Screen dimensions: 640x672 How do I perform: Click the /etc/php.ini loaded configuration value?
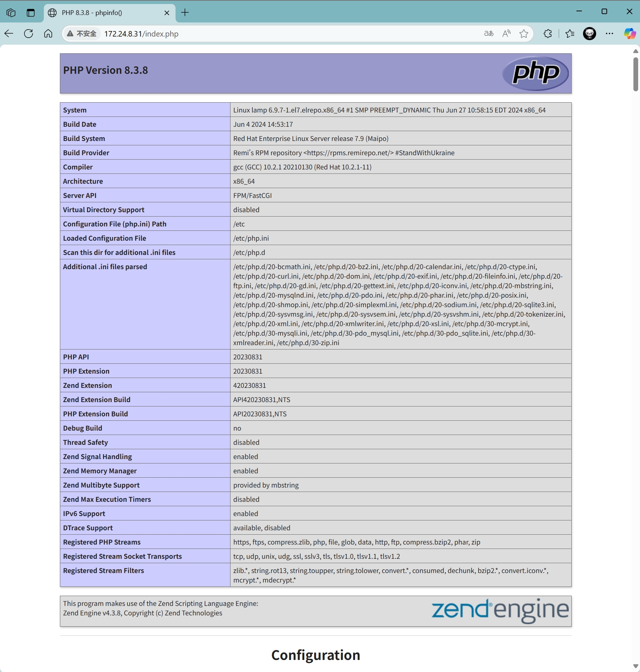[251, 238]
